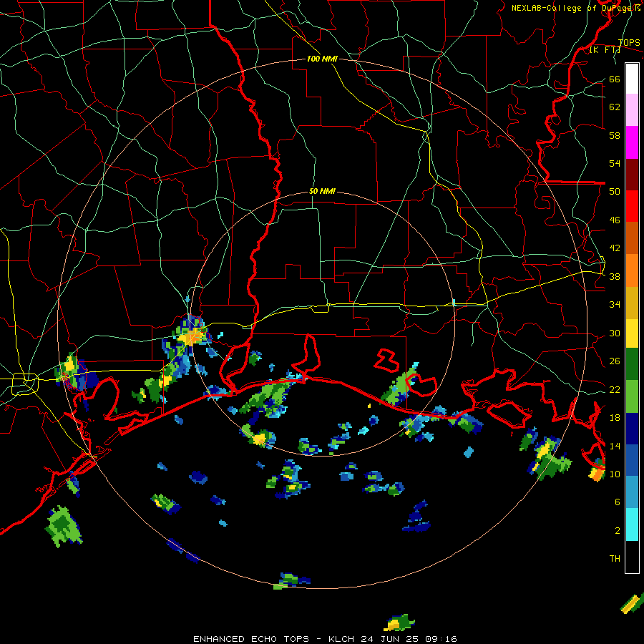Click the legend value 54
Screen dimensions: 644x644
point(615,164)
